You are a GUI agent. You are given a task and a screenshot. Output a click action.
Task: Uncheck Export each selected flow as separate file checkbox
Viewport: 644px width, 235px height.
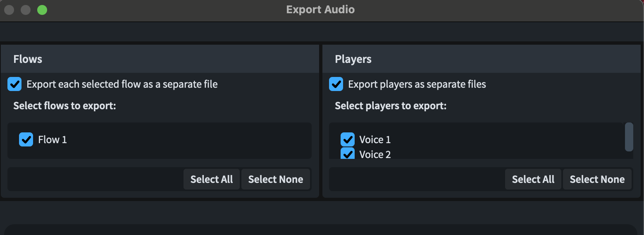tap(14, 84)
